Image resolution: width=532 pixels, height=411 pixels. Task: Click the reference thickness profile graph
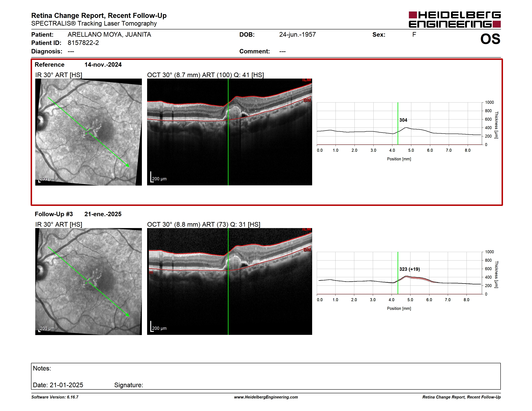[x=399, y=124]
